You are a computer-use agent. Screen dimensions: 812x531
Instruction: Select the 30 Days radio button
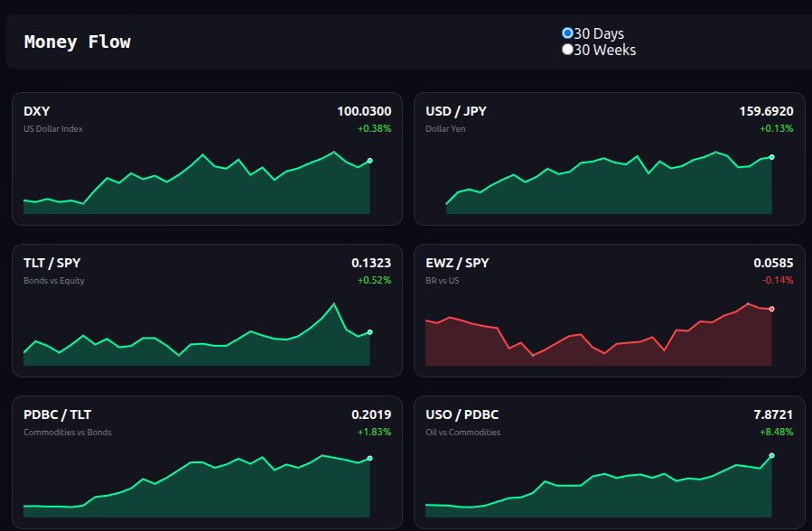click(567, 33)
